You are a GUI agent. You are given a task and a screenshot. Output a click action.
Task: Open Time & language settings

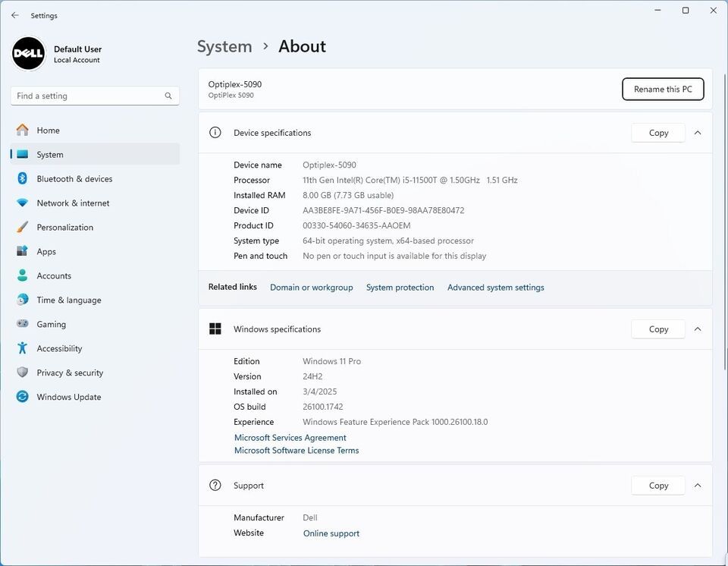point(95,300)
